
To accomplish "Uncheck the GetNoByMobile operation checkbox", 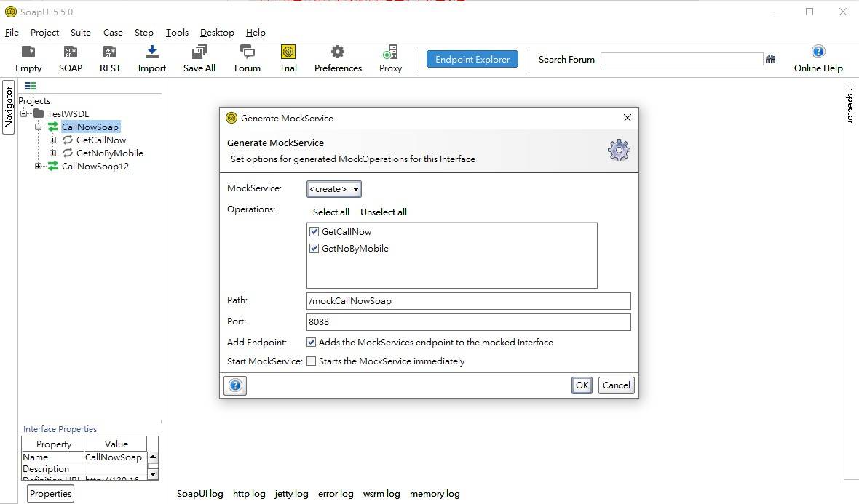I will pyautogui.click(x=314, y=249).
